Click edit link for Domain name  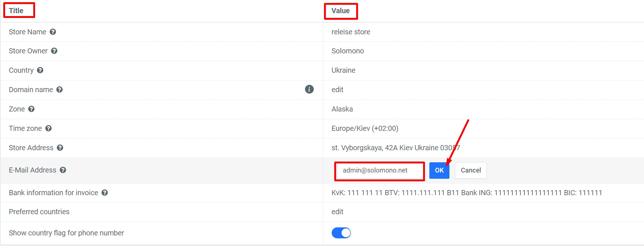pos(337,90)
